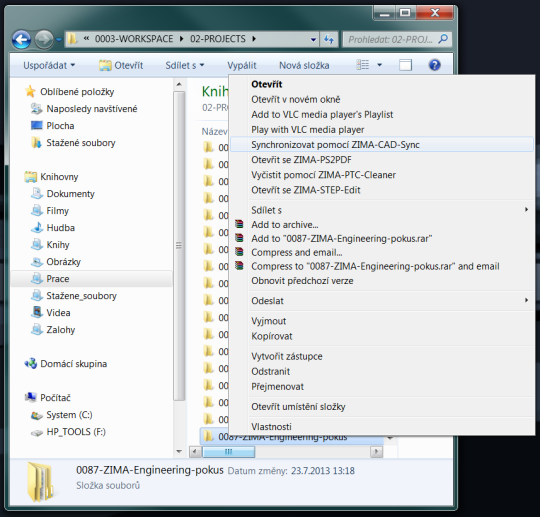Open the address bar history dropdown
Screen dimensions: 540x517
coord(313,39)
